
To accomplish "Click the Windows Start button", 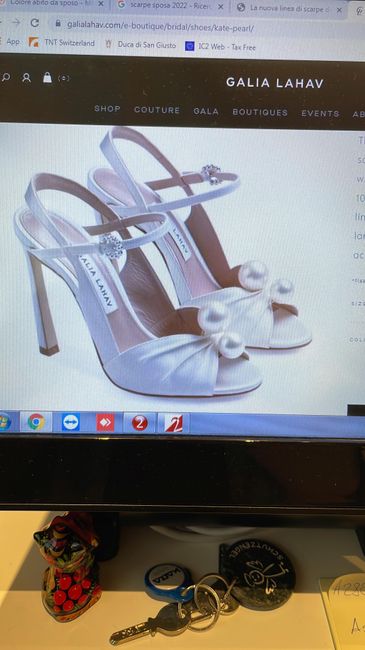I will tap(5, 421).
